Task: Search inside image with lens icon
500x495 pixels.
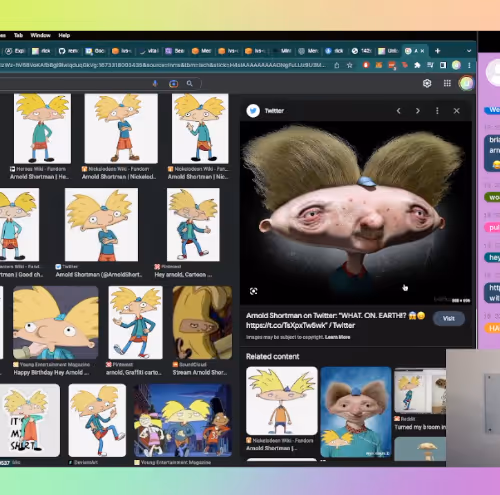Action: pyautogui.click(x=254, y=291)
